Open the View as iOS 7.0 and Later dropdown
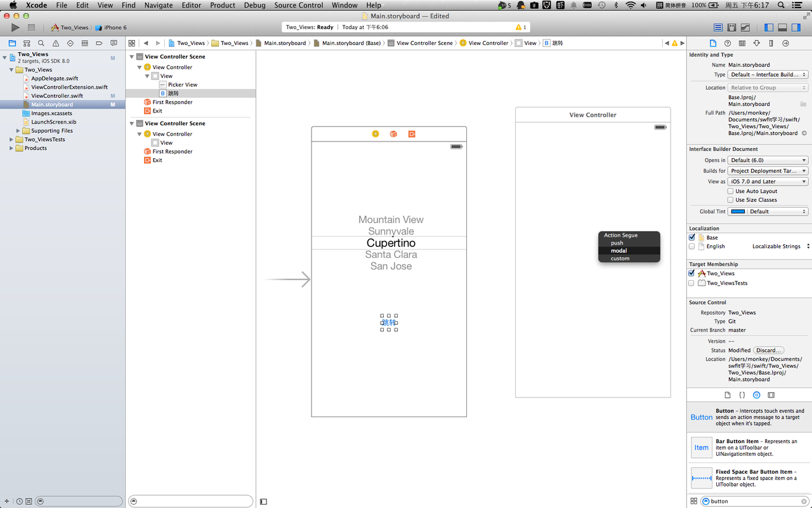The image size is (812, 508). (x=768, y=182)
